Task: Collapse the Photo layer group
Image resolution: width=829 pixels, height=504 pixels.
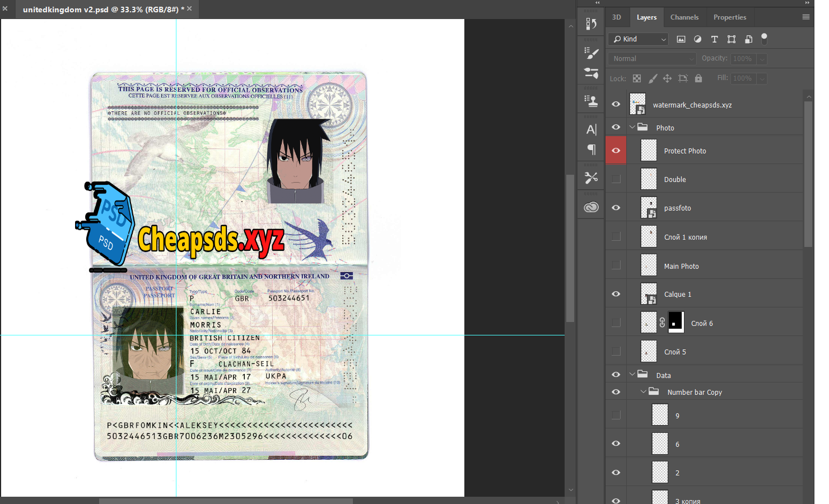Action: click(632, 127)
